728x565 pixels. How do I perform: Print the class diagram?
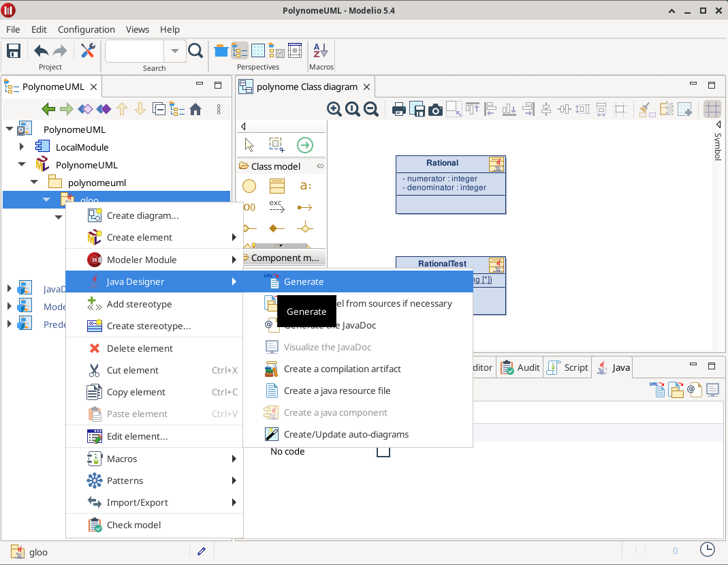click(x=398, y=110)
